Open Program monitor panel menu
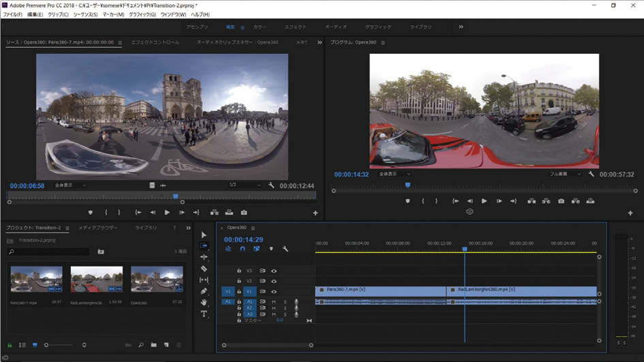The height and width of the screenshot is (362, 644). click(383, 43)
